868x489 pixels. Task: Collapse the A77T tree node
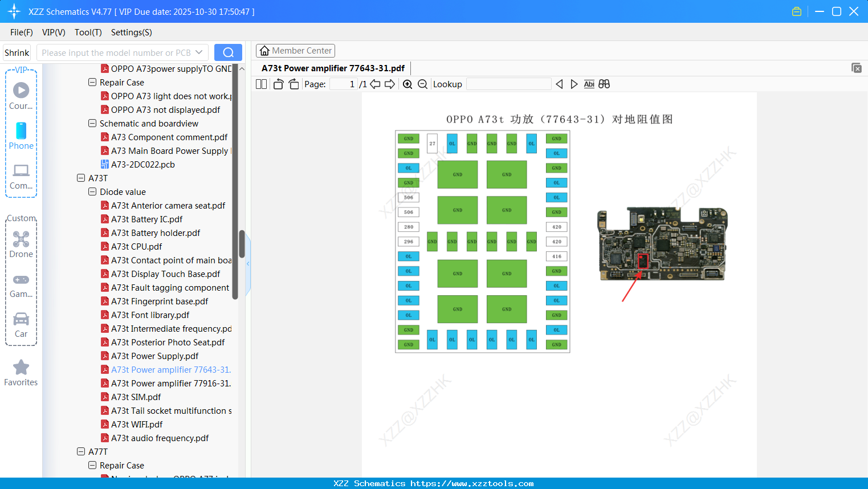click(x=81, y=451)
